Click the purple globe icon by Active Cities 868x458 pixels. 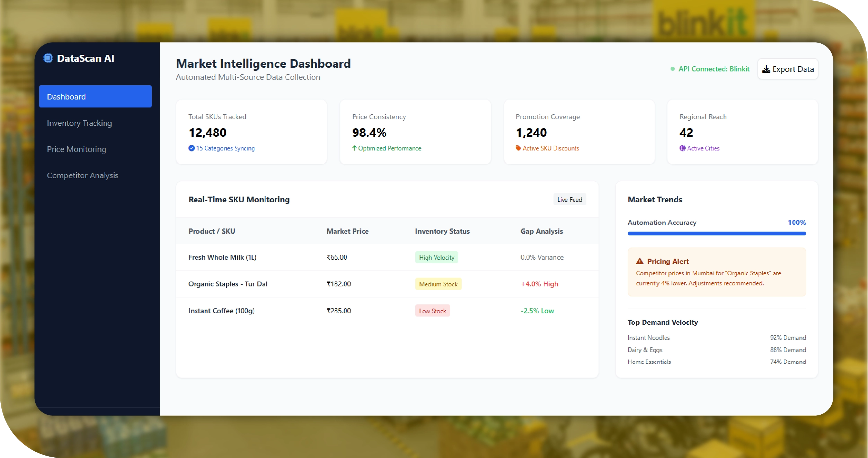click(x=682, y=148)
